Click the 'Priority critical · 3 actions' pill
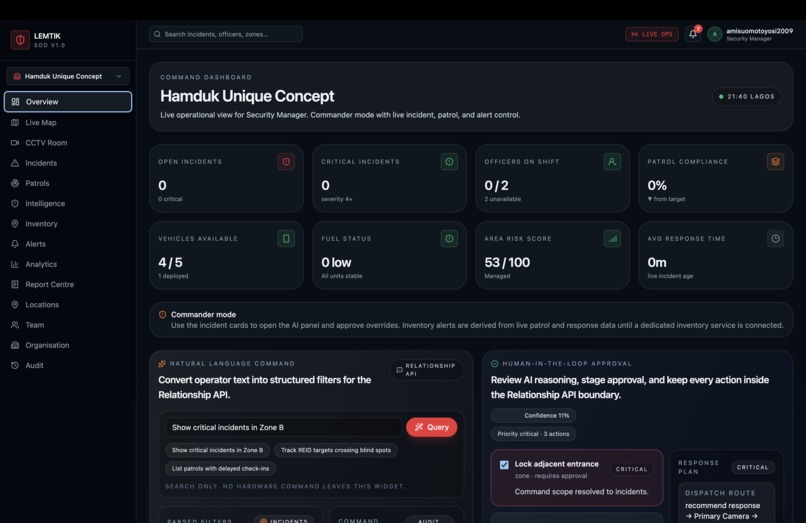 point(533,434)
